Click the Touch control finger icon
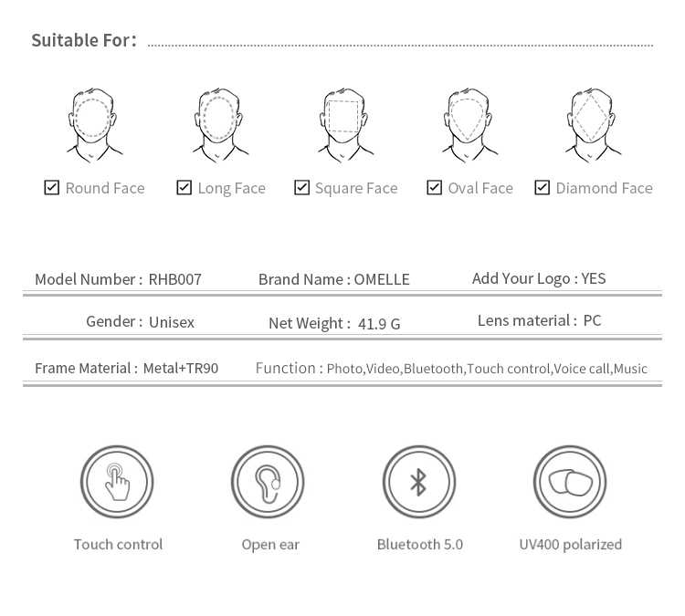Image resolution: width=685 pixels, height=616 pixels. point(117,481)
